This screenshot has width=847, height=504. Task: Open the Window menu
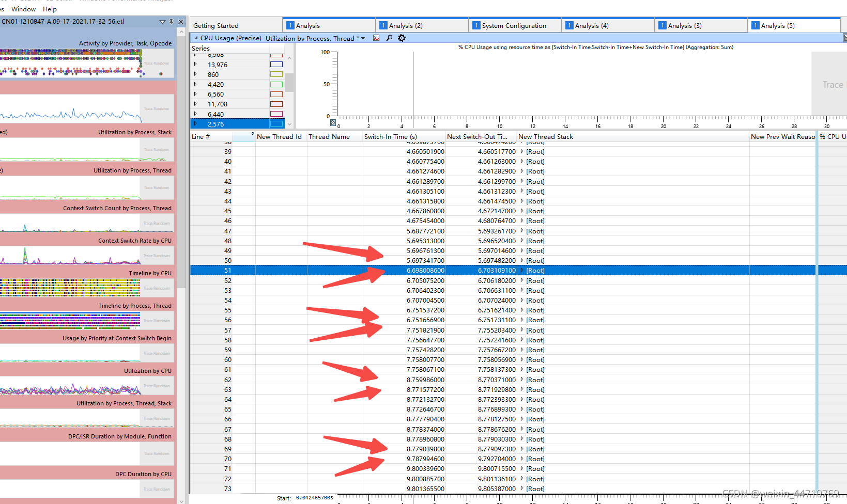point(23,9)
